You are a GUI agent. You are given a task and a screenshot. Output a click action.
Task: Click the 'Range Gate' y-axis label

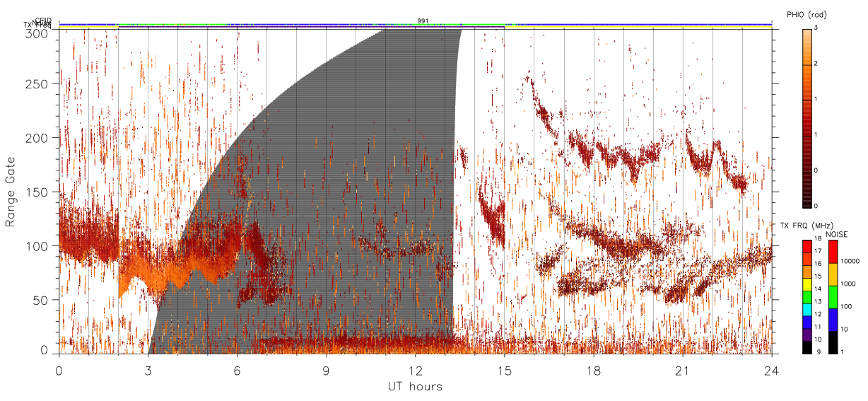pos(11,192)
